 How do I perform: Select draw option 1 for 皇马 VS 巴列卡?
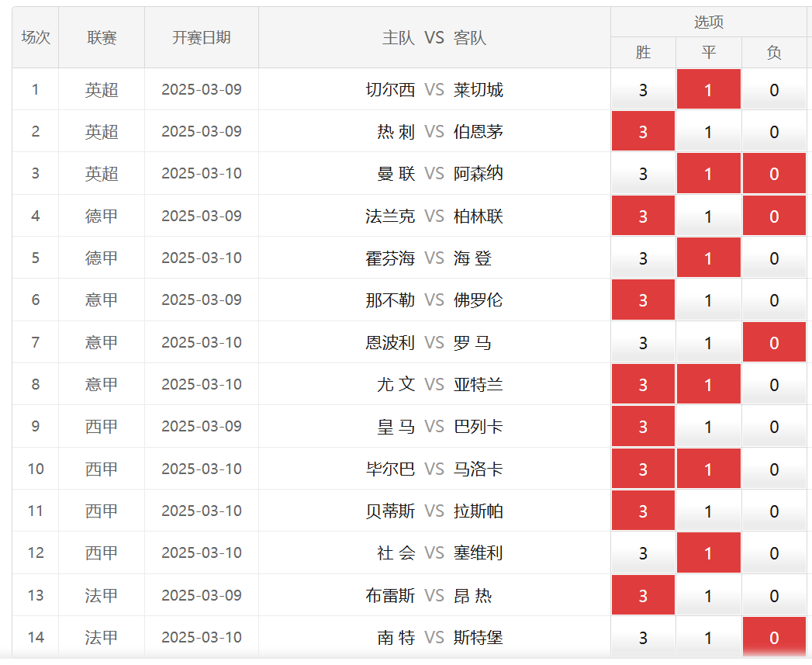[708, 426]
